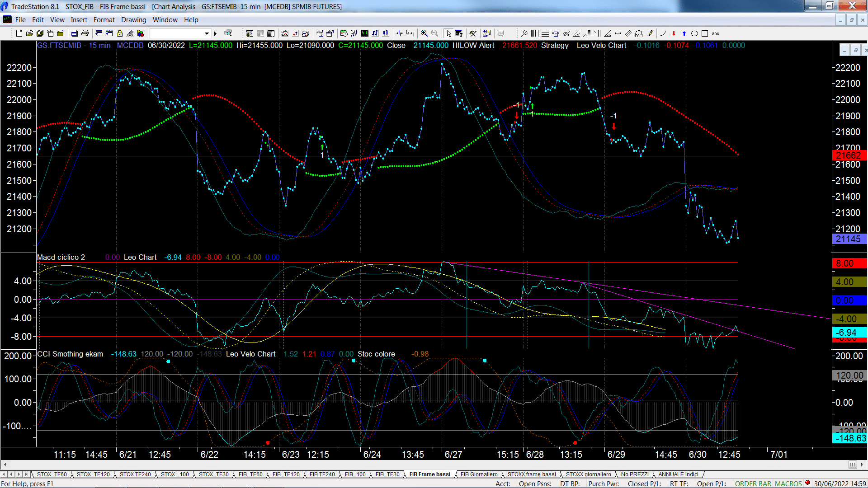
Task: Click MACROS in the status bar
Action: [788, 484]
